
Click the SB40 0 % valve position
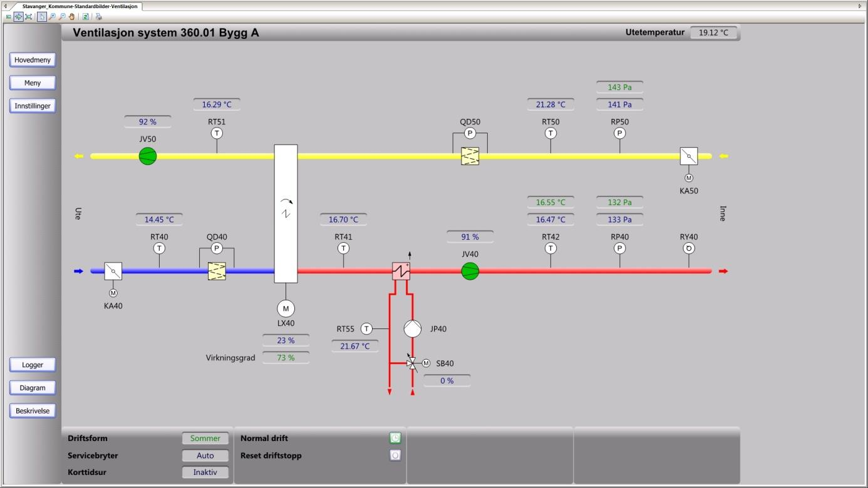click(x=447, y=380)
